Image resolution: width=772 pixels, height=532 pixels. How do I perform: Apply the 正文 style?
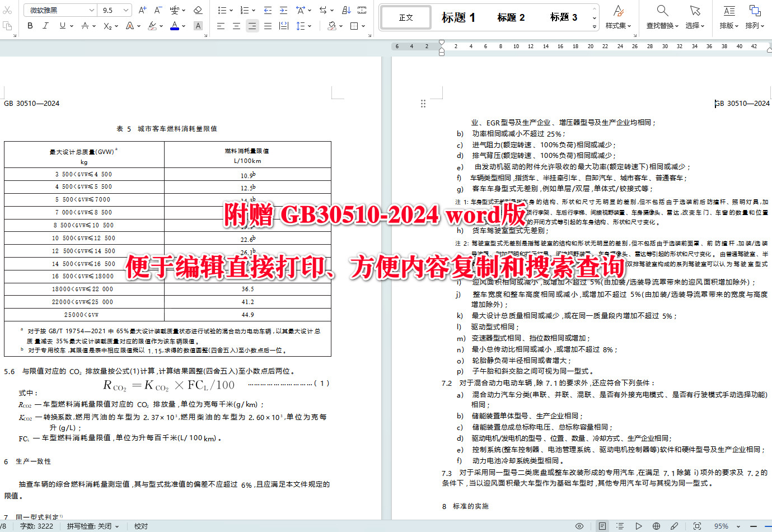pos(406,17)
